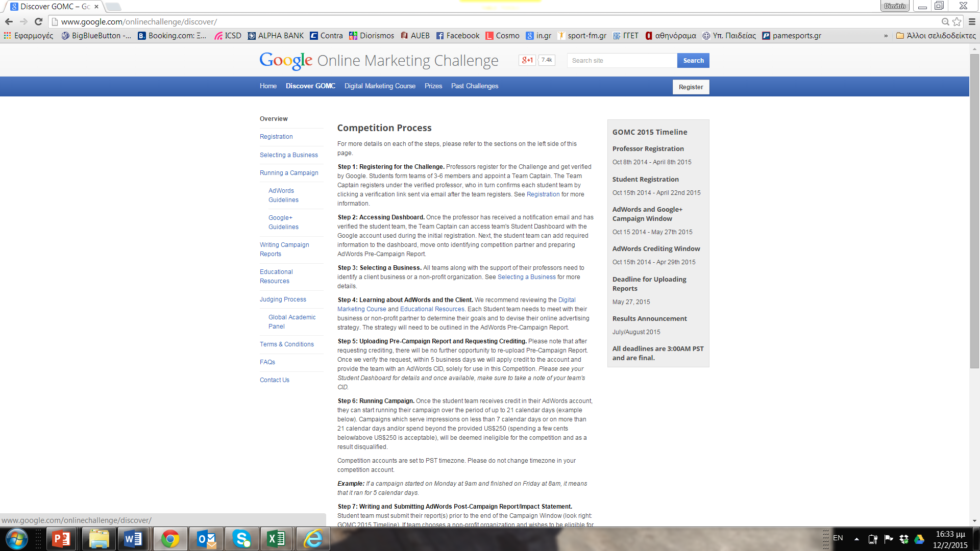This screenshot has width=980, height=551.
Task: Open Outlook from the taskbar
Action: pos(206,539)
